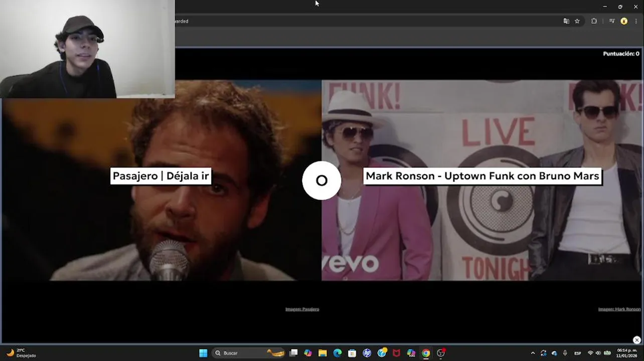Open Microsoft Store from the taskbar
This screenshot has width=644, height=361.
point(352,353)
